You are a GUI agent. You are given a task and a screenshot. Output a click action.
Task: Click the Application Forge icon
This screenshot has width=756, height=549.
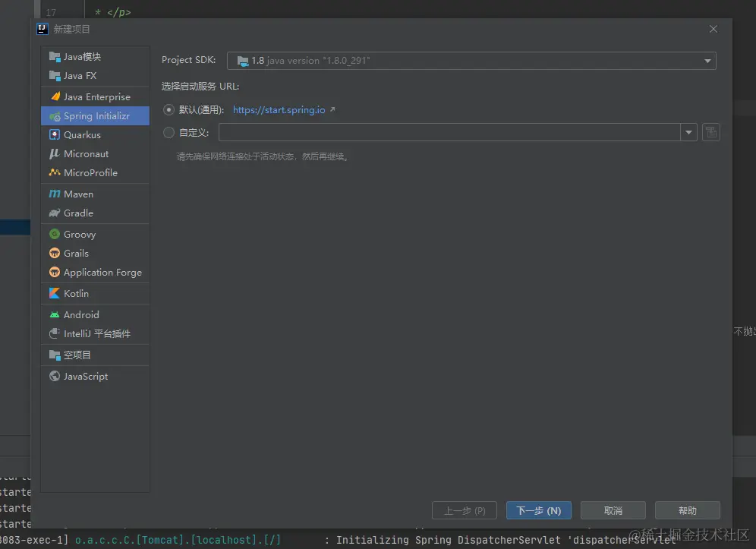click(55, 272)
